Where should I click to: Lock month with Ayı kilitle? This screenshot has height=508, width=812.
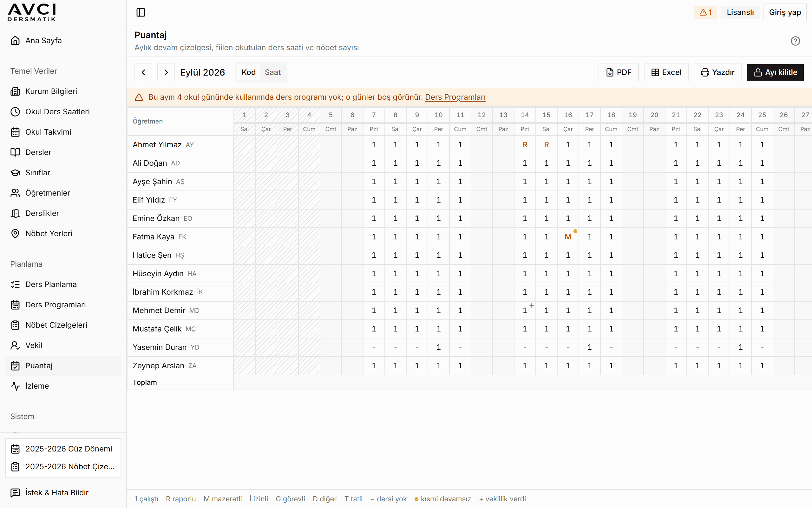tap(775, 72)
